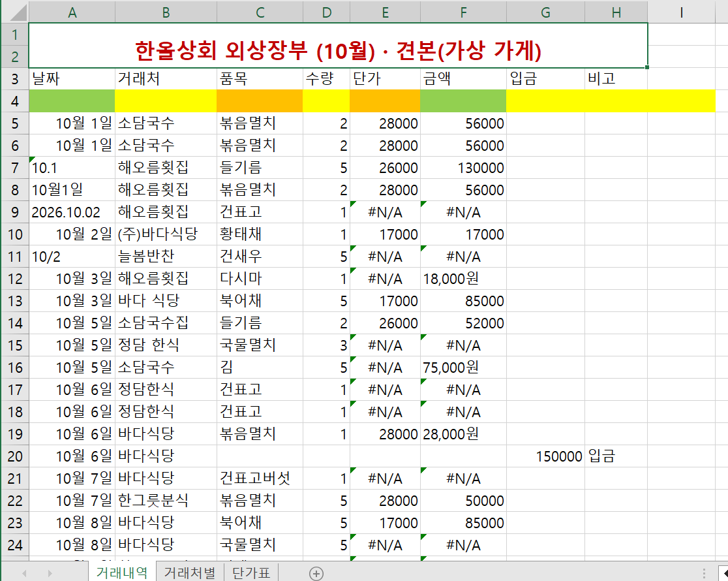Screen dimensions: 728x581
Task: Select column B header
Action: click(166, 12)
